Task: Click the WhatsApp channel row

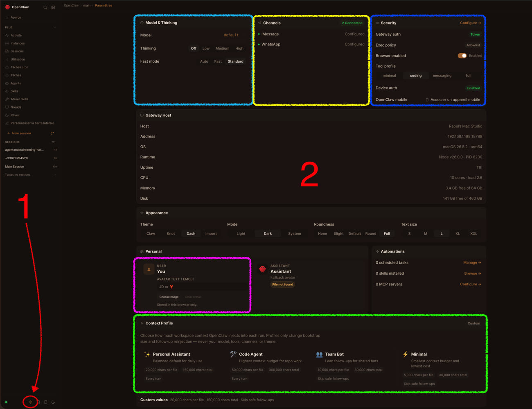Action: tap(311, 44)
